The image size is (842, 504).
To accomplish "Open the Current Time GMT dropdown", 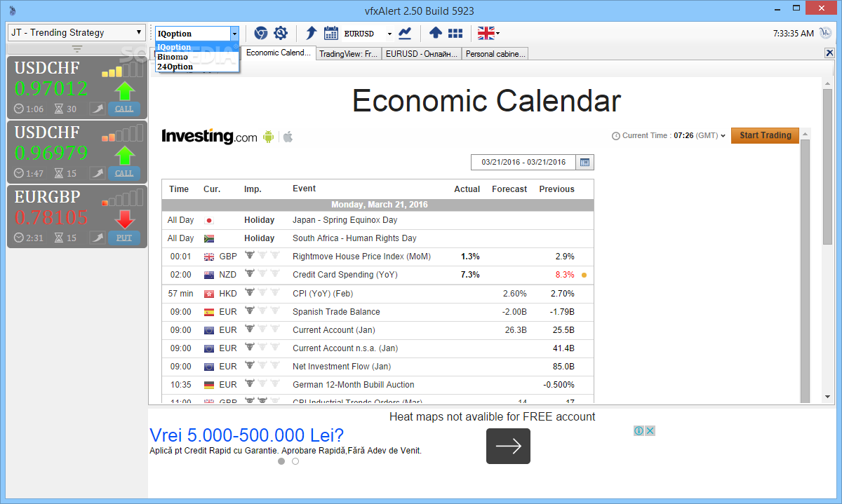I will pyautogui.click(x=723, y=136).
